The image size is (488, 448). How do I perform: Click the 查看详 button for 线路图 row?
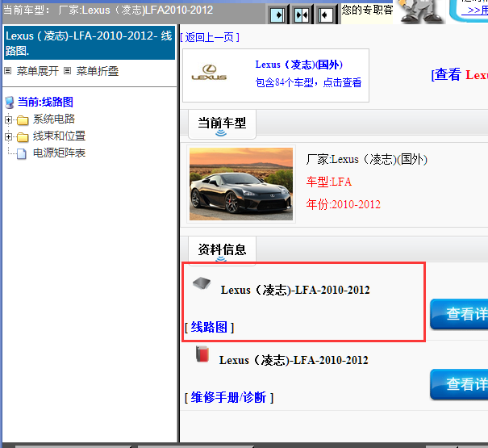click(x=459, y=314)
